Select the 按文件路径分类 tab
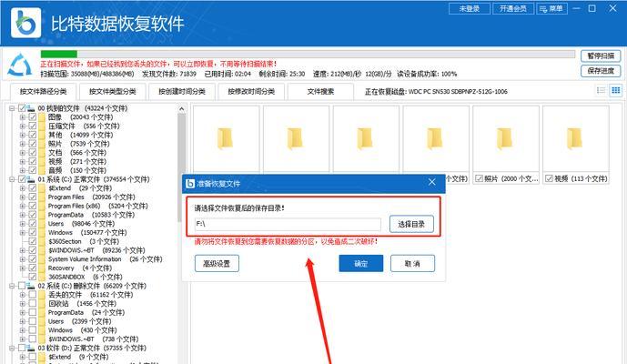Viewport: 627px width, 364px height. [43, 92]
